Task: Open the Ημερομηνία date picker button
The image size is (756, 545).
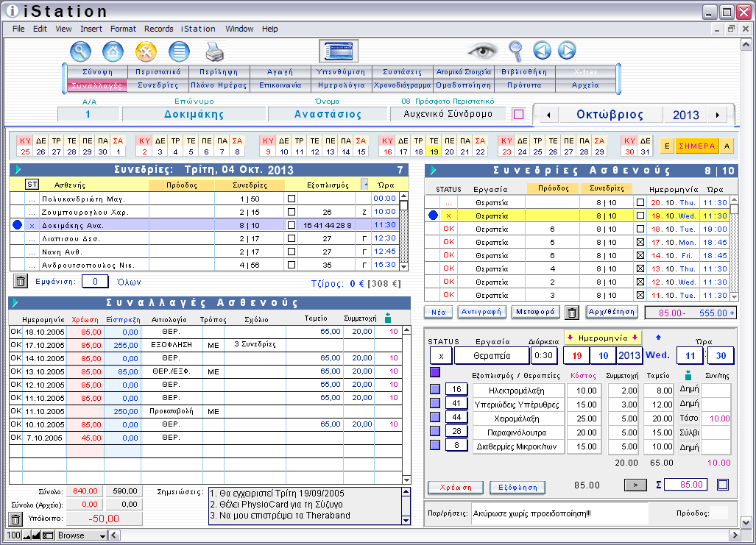Action: point(603,338)
